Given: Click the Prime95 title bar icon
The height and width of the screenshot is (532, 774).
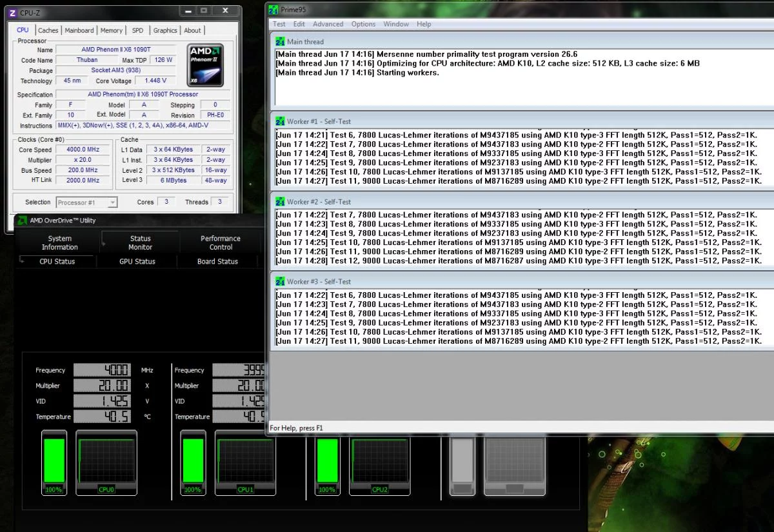Looking at the screenshot, I should 273,9.
